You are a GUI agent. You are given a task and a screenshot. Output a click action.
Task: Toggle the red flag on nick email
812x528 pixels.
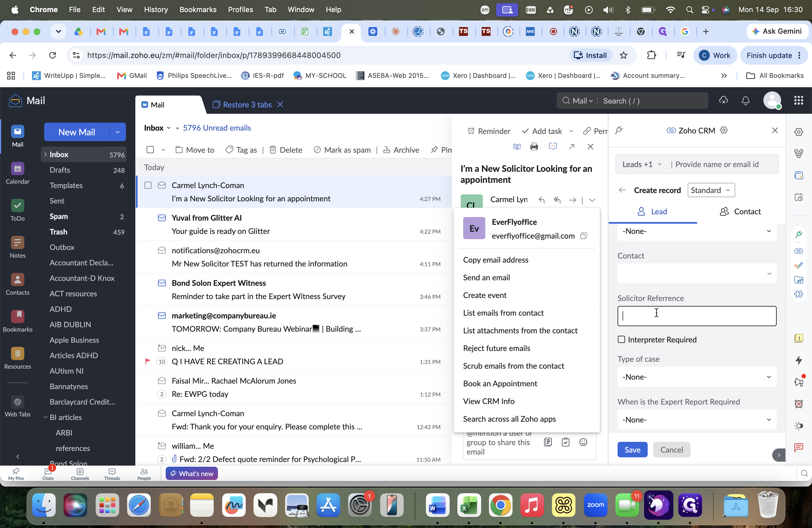tap(147, 361)
